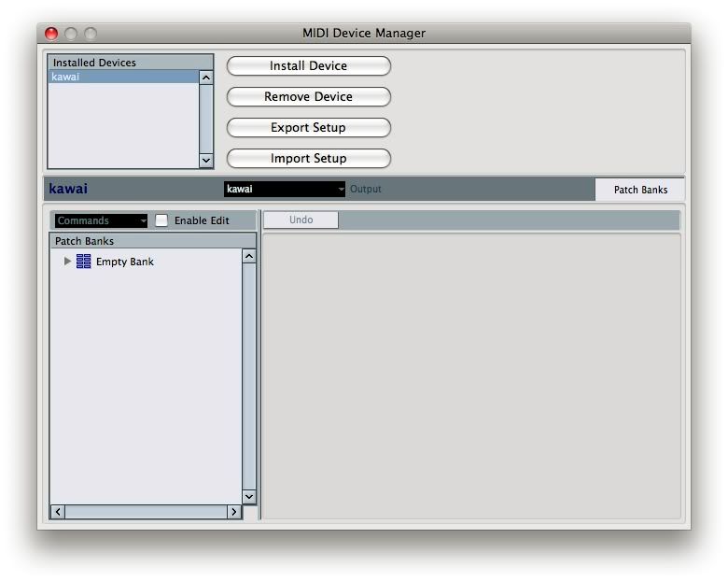Click the kawai device name title
The width and height of the screenshot is (728, 581).
(x=68, y=189)
